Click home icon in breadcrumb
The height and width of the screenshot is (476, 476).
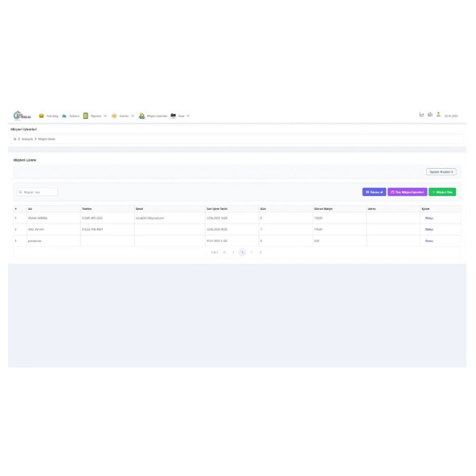(14, 139)
